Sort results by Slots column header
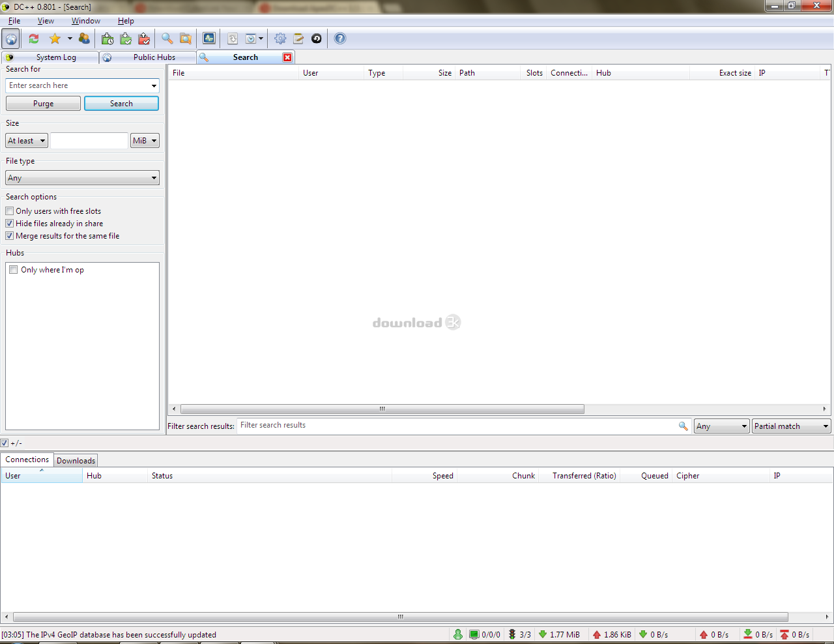This screenshot has height=644, width=834. pyautogui.click(x=533, y=73)
